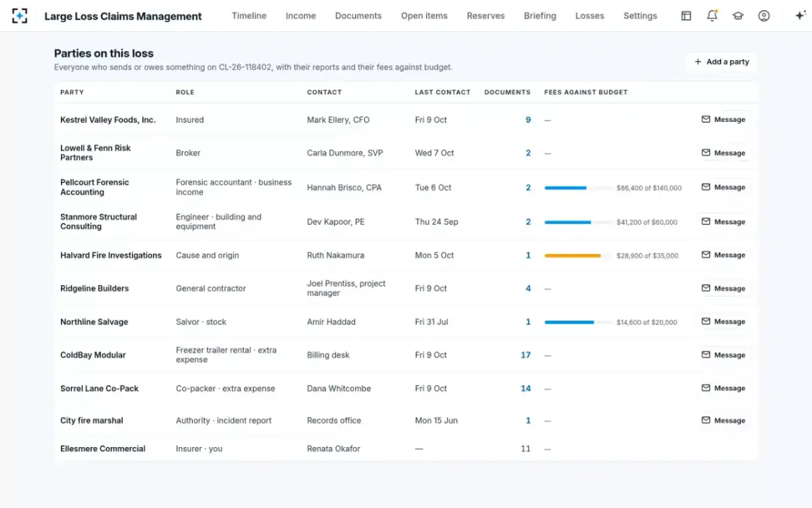Message Sorrel Lane Co-Pack
Viewport: 812px width, 508px height.
pyautogui.click(x=723, y=388)
